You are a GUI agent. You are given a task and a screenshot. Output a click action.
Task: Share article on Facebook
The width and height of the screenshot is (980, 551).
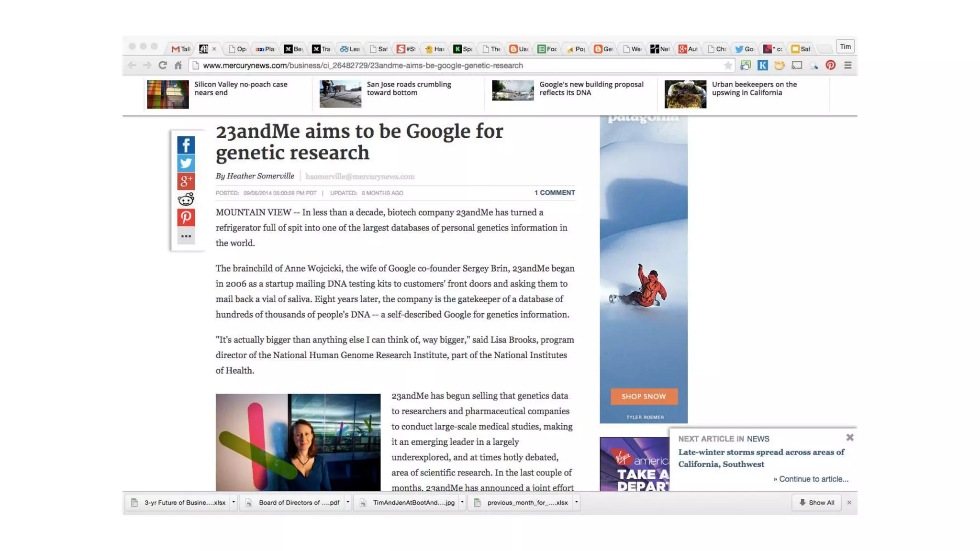[x=186, y=144]
